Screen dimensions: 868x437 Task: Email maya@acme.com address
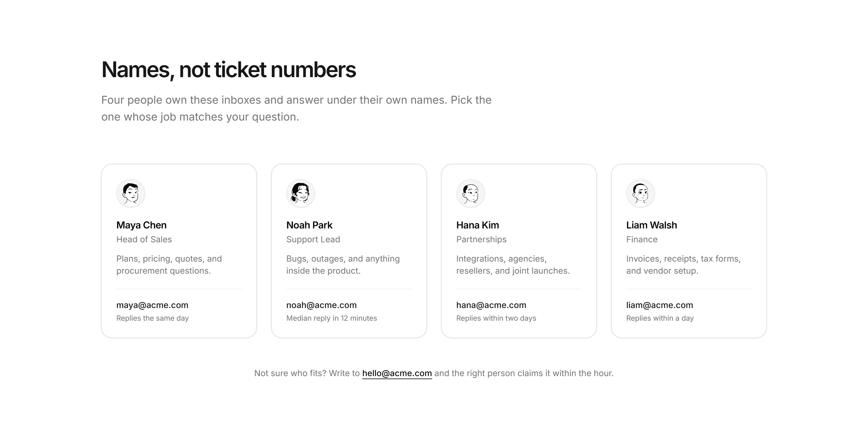pos(152,305)
